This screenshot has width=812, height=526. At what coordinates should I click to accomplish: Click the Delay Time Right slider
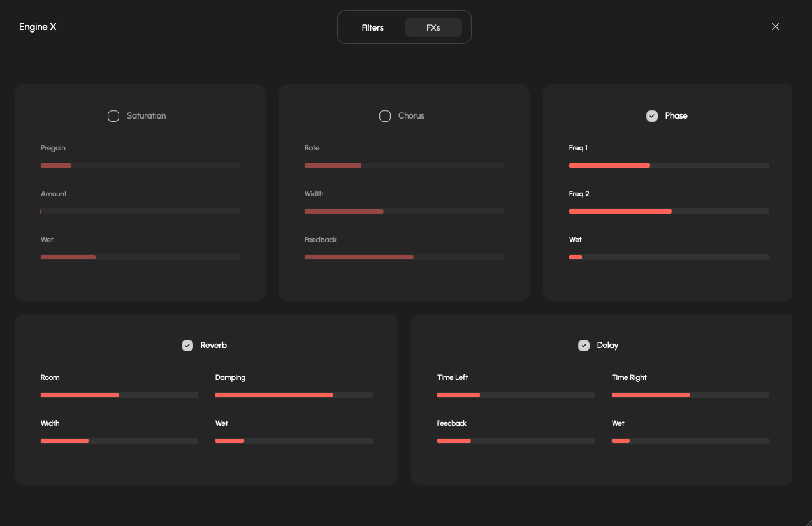click(690, 395)
